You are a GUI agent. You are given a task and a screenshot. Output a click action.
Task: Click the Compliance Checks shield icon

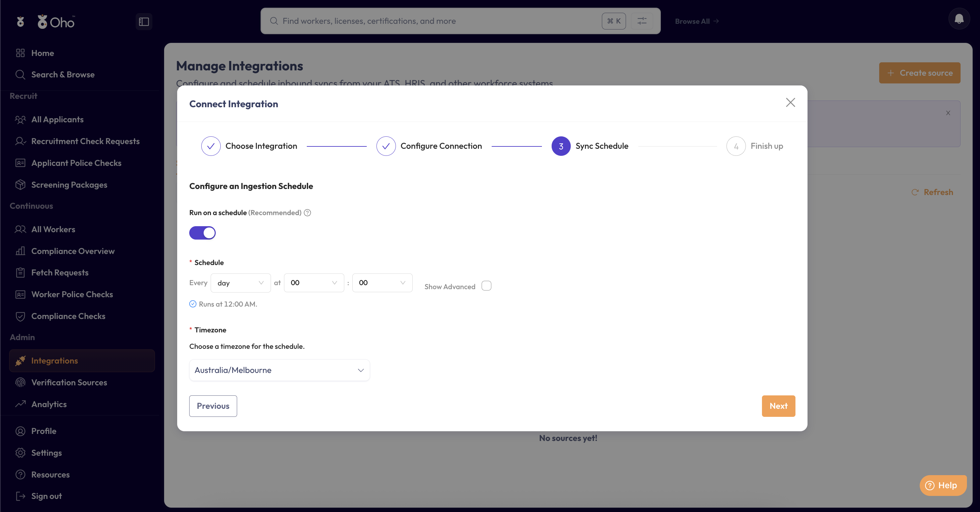coord(20,316)
